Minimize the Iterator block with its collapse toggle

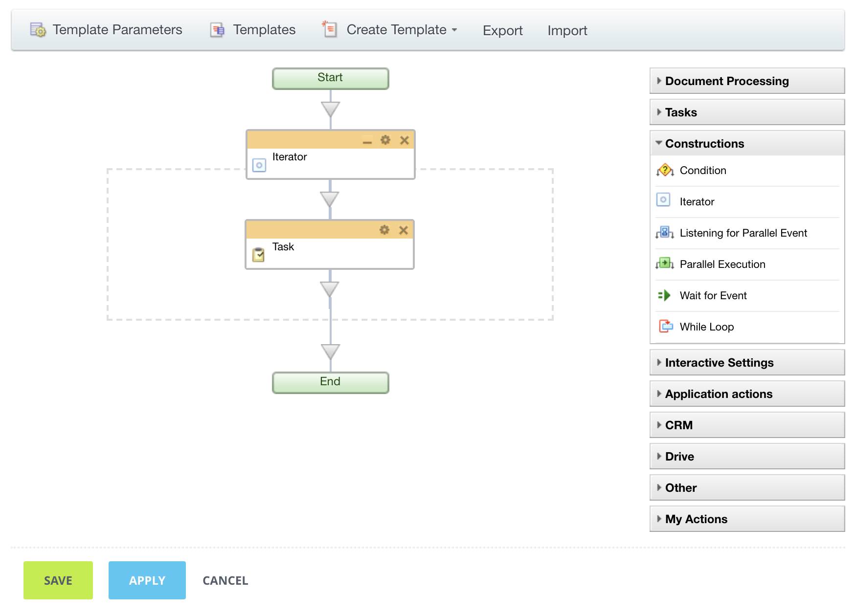(x=366, y=142)
